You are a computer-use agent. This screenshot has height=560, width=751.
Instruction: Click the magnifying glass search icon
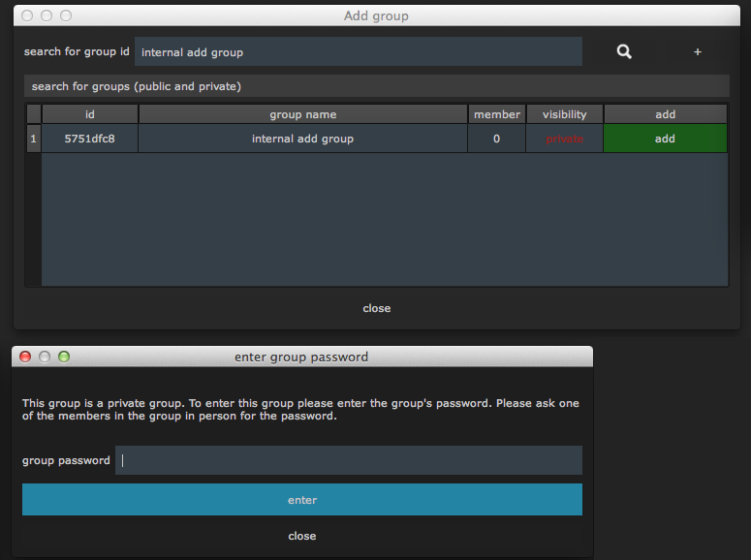click(x=624, y=52)
